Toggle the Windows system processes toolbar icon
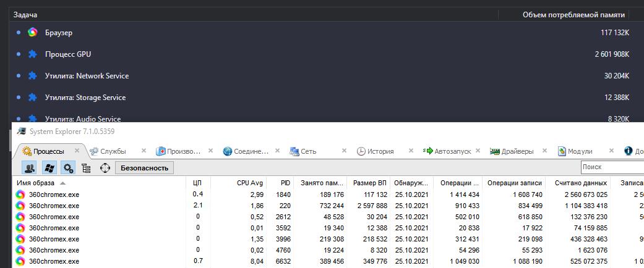 [x=49, y=167]
